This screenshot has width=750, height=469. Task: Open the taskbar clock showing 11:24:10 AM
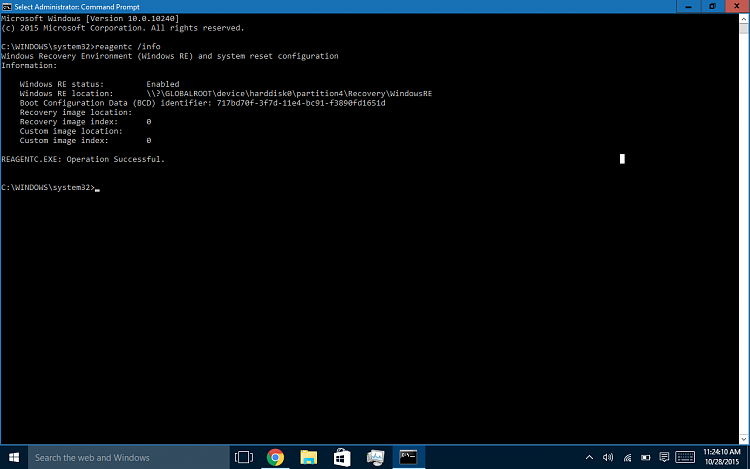coord(722,457)
